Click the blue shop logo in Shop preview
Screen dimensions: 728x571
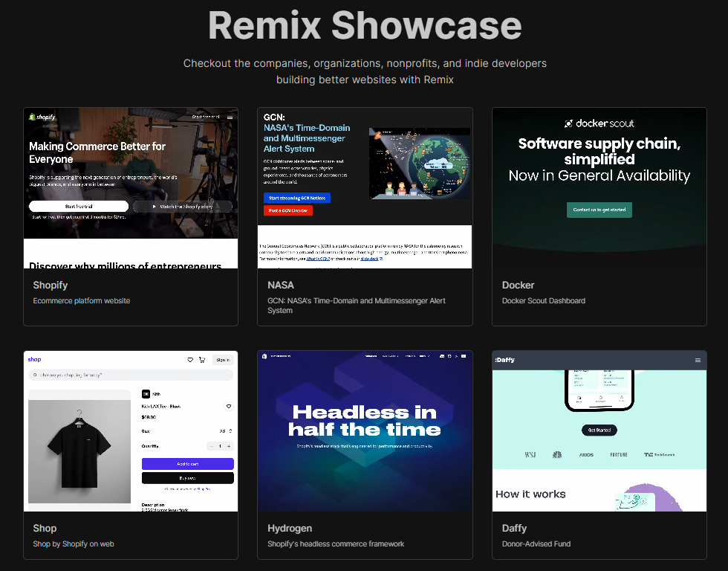(34, 359)
